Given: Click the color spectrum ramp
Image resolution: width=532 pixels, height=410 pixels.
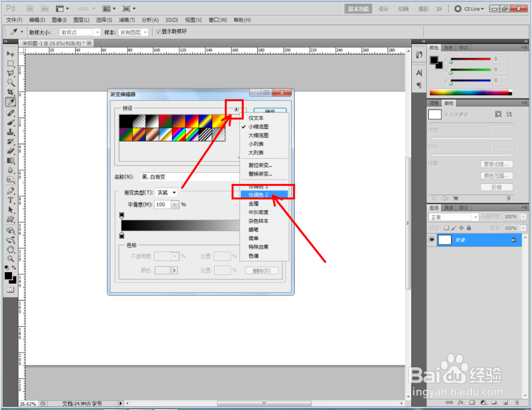Looking at the screenshot, I should click(471, 92).
